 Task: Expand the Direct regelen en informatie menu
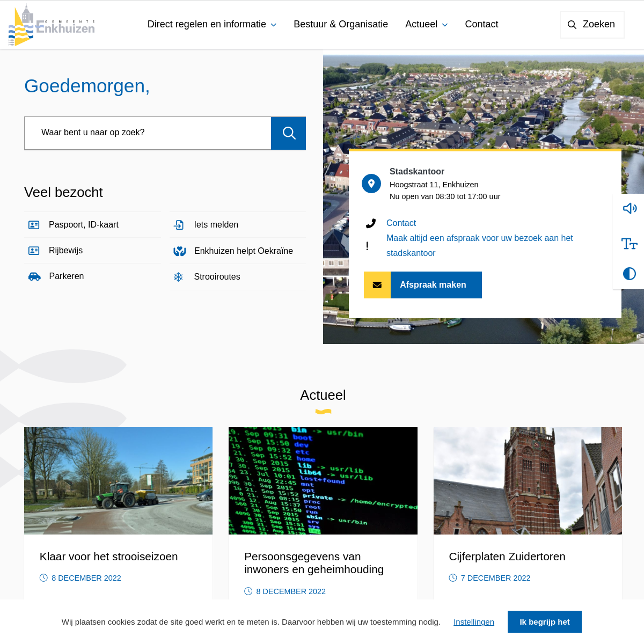pos(212,25)
